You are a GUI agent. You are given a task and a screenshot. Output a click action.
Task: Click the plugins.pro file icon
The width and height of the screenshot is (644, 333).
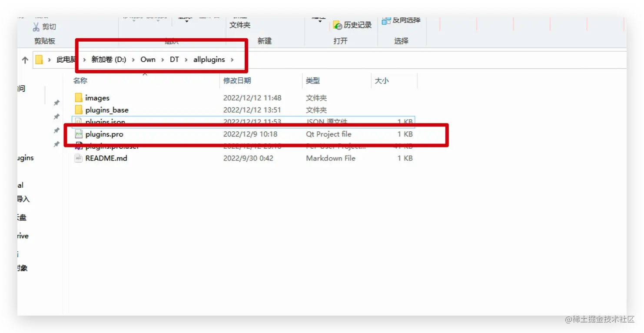79,134
